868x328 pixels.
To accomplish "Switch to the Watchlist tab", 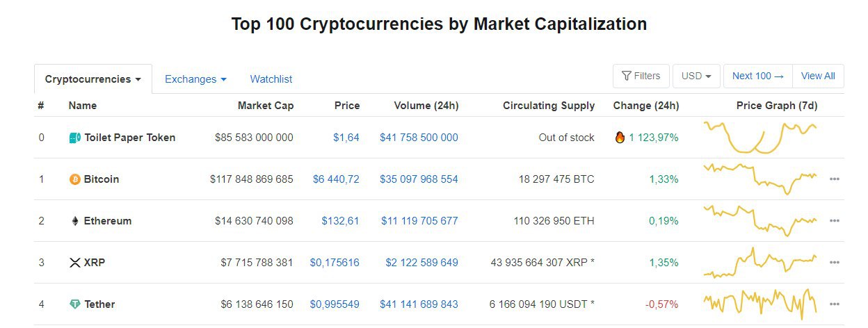I will click(x=271, y=79).
